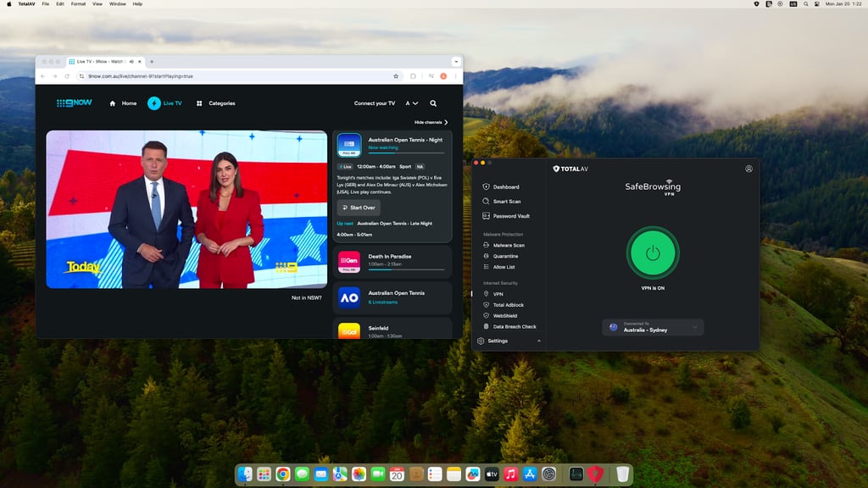
Task: Click the Today show live video player
Action: coord(186,209)
